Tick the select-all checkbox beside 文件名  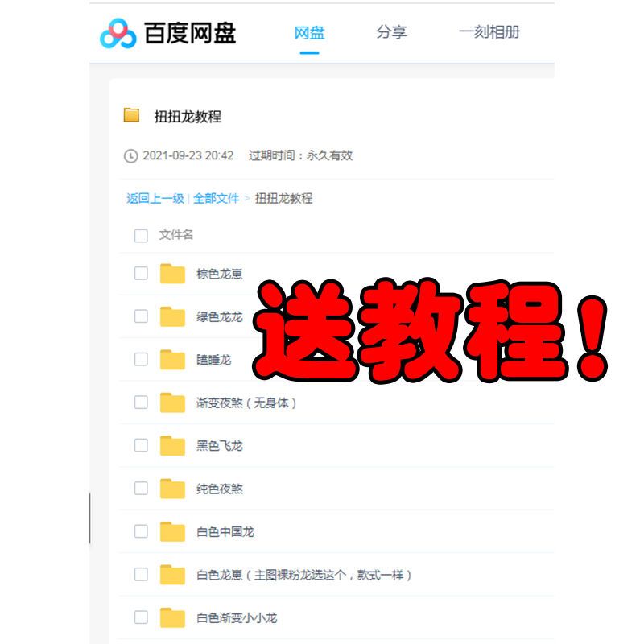pos(141,235)
